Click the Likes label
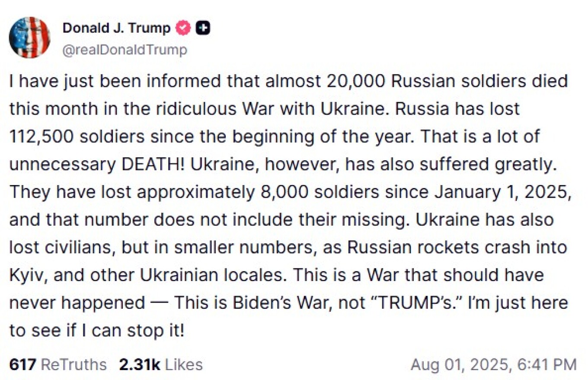 (183, 364)
